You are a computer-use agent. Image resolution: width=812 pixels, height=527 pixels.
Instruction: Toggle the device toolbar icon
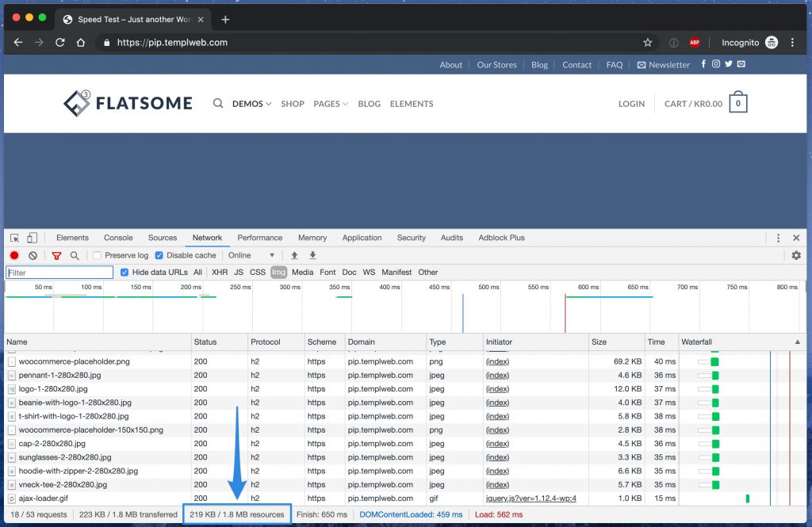(x=32, y=238)
